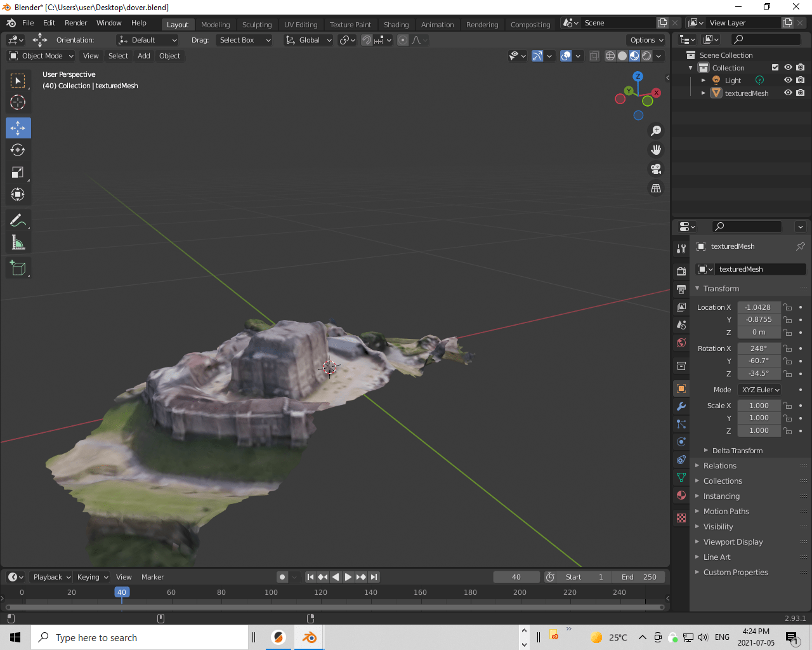Hide the Light object in the viewport
The image size is (812, 650).
coord(789,80)
